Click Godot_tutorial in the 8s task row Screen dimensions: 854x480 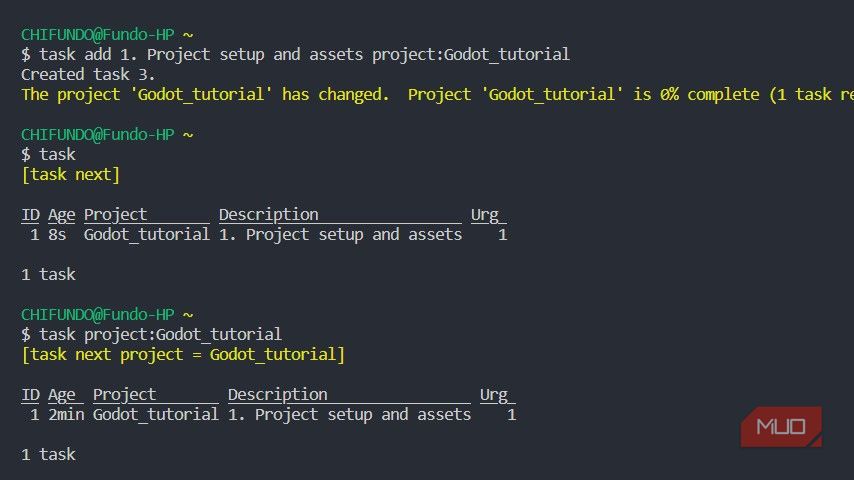(x=147, y=234)
